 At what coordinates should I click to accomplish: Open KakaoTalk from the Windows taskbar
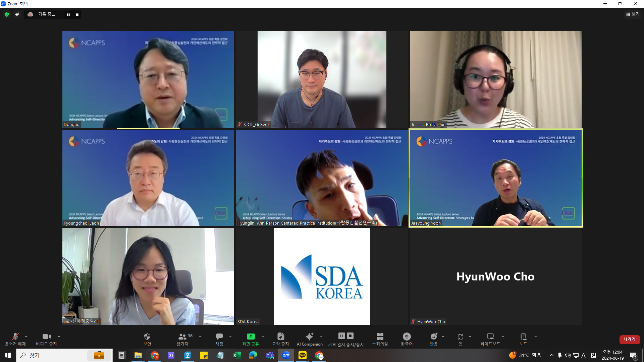pos(303,355)
